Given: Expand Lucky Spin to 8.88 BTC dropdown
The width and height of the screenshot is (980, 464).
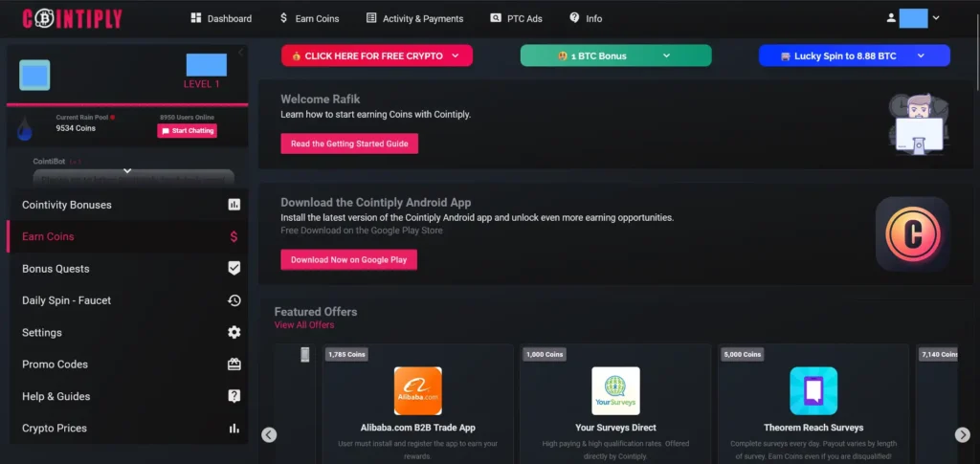Looking at the screenshot, I should (921, 55).
